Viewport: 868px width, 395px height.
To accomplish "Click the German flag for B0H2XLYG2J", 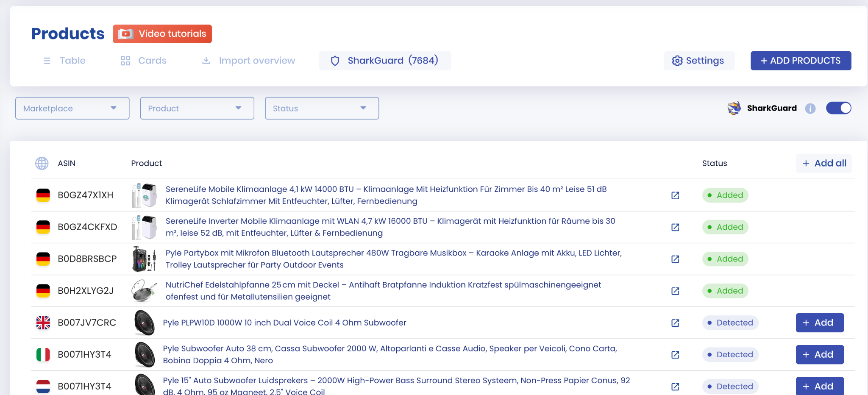I will 43,291.
